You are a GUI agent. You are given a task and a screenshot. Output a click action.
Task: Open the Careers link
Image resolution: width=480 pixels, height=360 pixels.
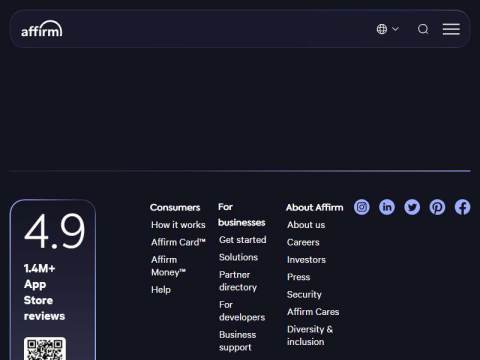pyautogui.click(x=303, y=242)
